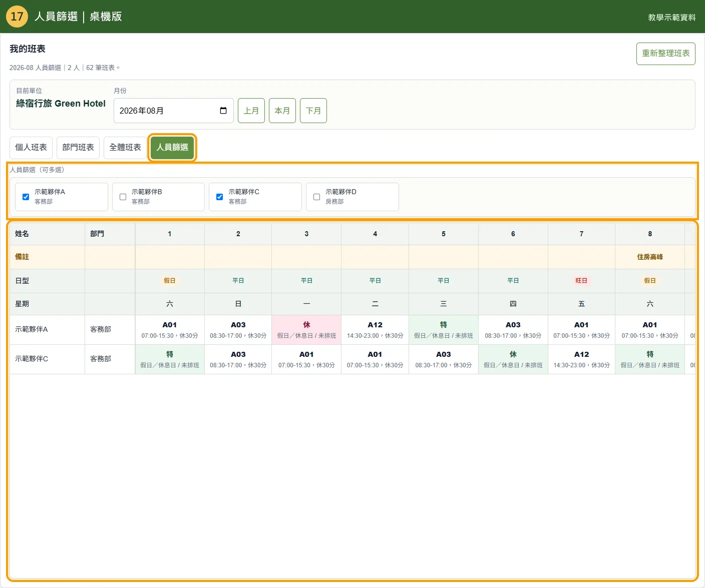Open the month field calendar picker icon

tap(223, 111)
